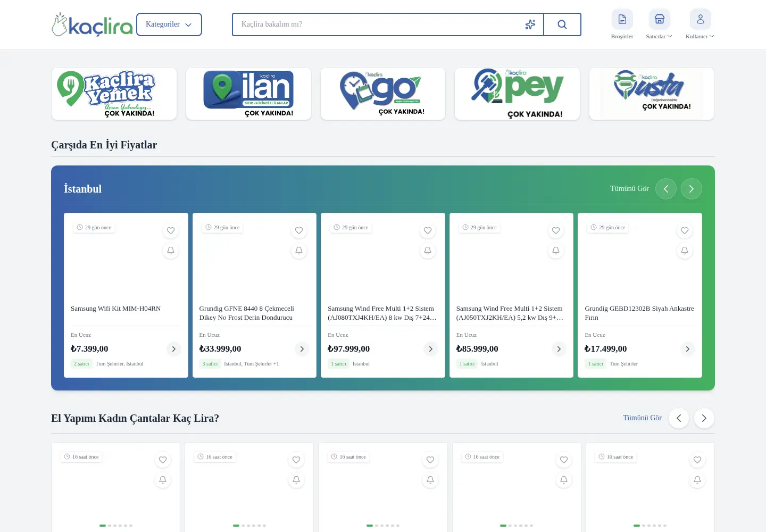
Task: Click Tümünü Gör for El Yapımı Çantalar
Action: [x=642, y=418]
